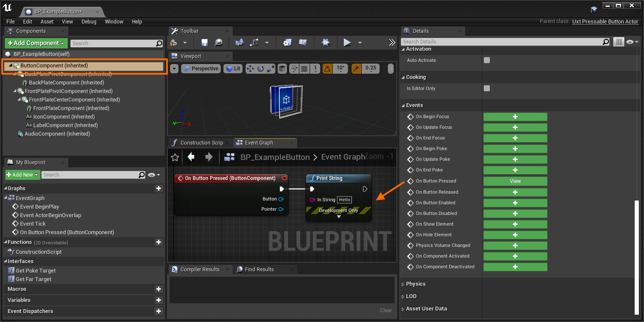
Task: Open the Lit view mode dropdown
Action: [x=233, y=69]
